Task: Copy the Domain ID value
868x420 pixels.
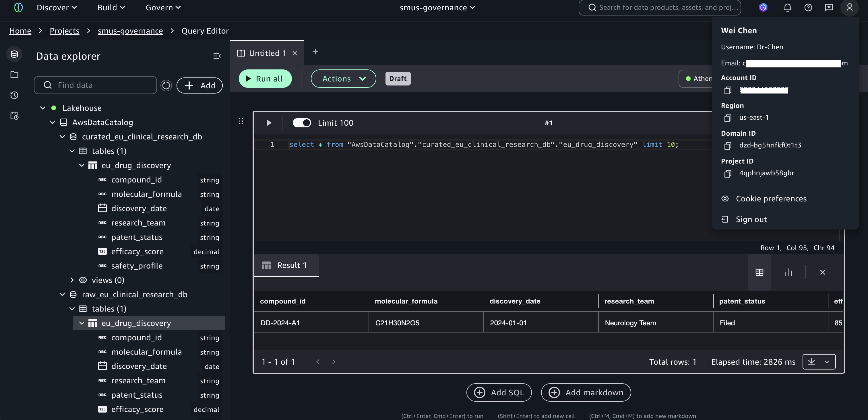Action: click(728, 146)
